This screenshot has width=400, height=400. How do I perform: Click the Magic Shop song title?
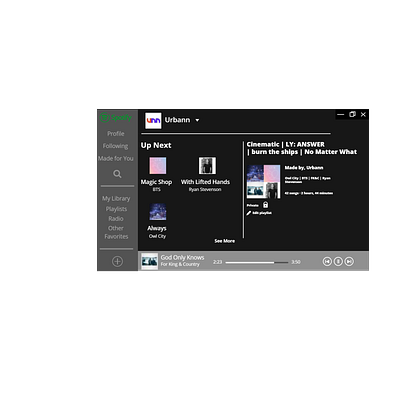pos(156,182)
